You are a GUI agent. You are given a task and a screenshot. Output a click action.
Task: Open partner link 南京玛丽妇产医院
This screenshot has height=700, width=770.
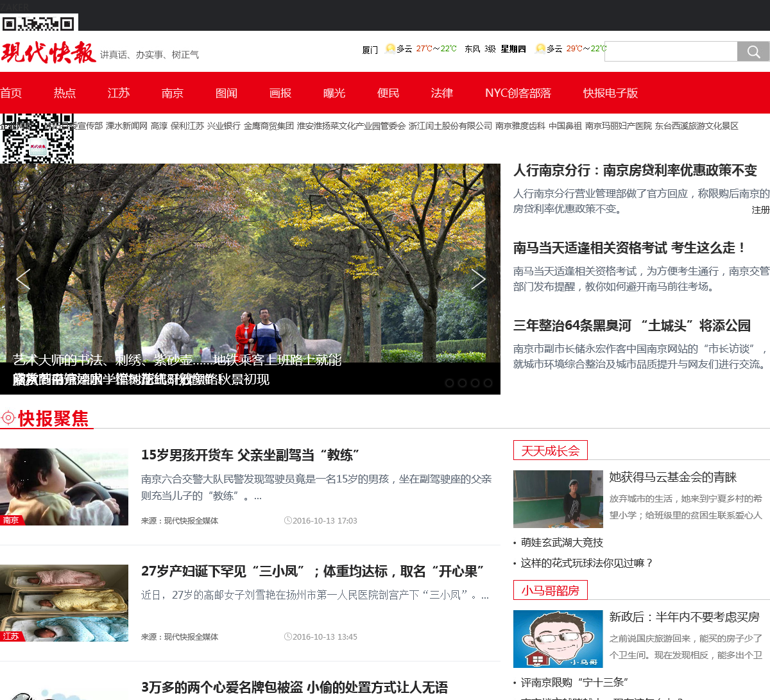(x=619, y=126)
